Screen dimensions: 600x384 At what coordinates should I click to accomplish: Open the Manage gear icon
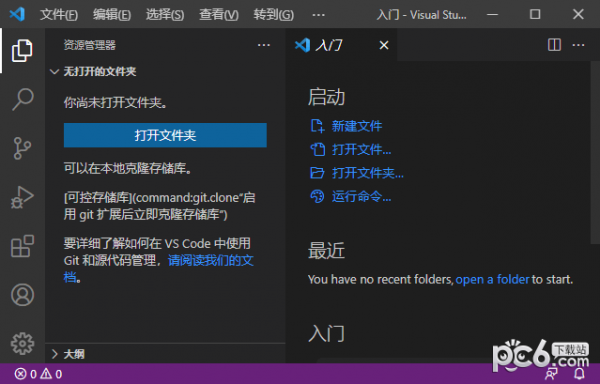coord(22,343)
